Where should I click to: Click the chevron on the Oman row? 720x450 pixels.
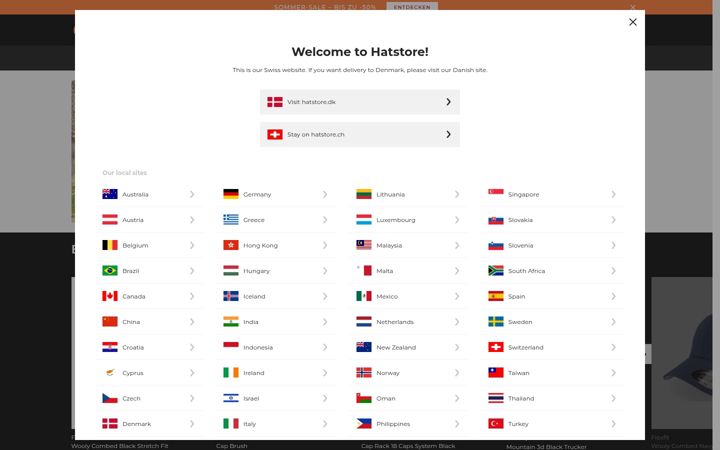(457, 398)
